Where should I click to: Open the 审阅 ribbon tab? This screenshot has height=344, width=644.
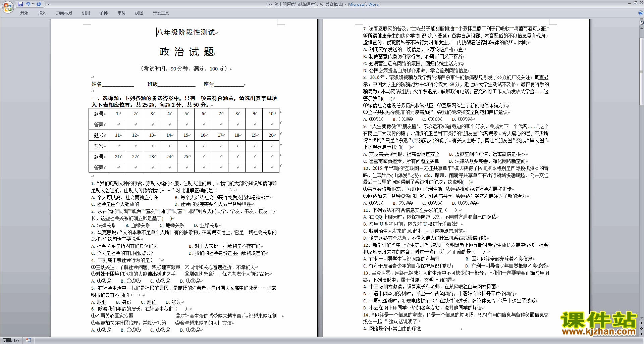click(121, 13)
